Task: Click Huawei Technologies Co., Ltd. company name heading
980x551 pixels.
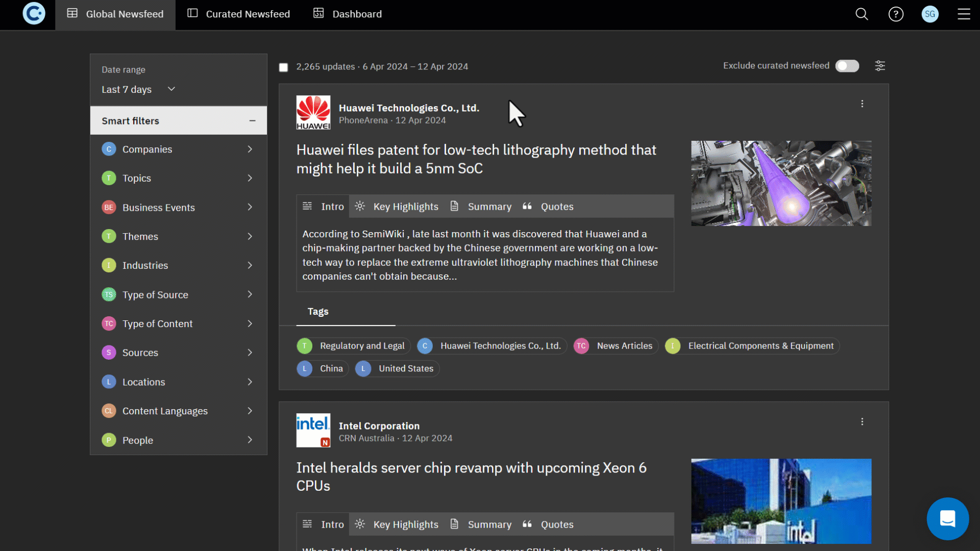Action: 409,108
